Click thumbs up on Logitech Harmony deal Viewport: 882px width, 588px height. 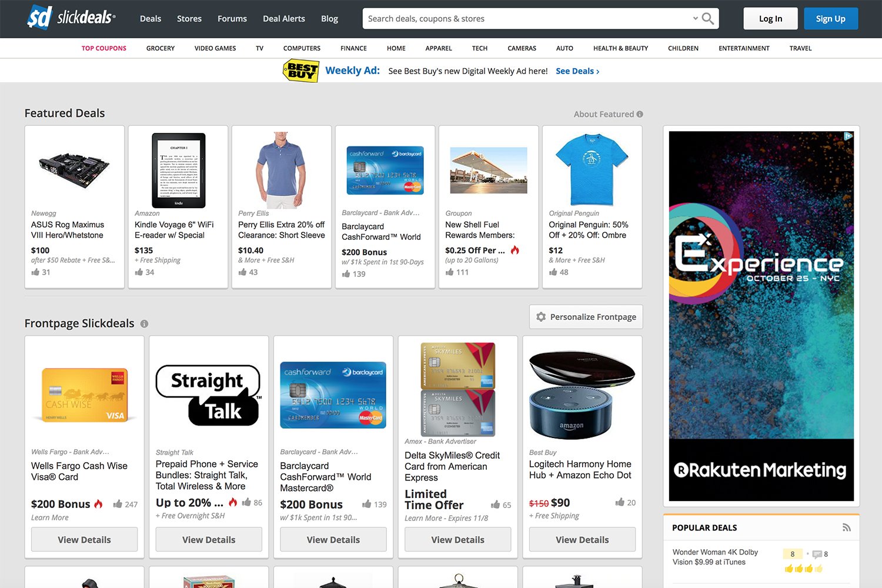[620, 502]
